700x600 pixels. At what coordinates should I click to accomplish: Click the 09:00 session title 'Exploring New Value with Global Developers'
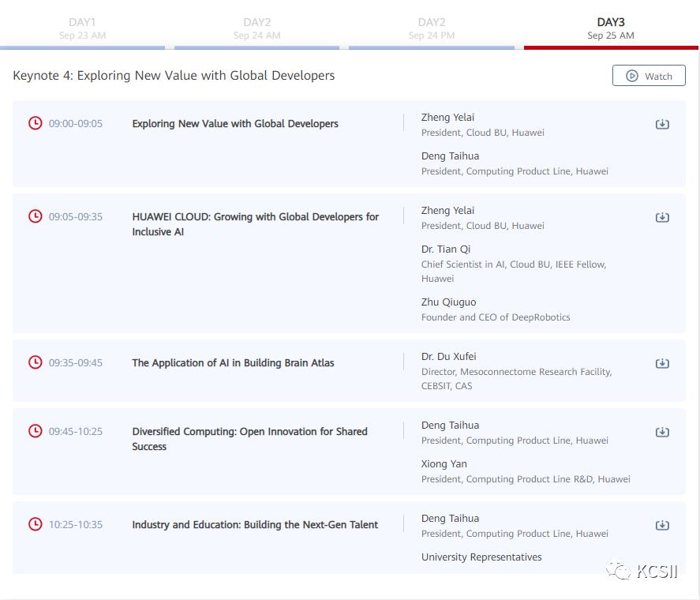tap(235, 124)
